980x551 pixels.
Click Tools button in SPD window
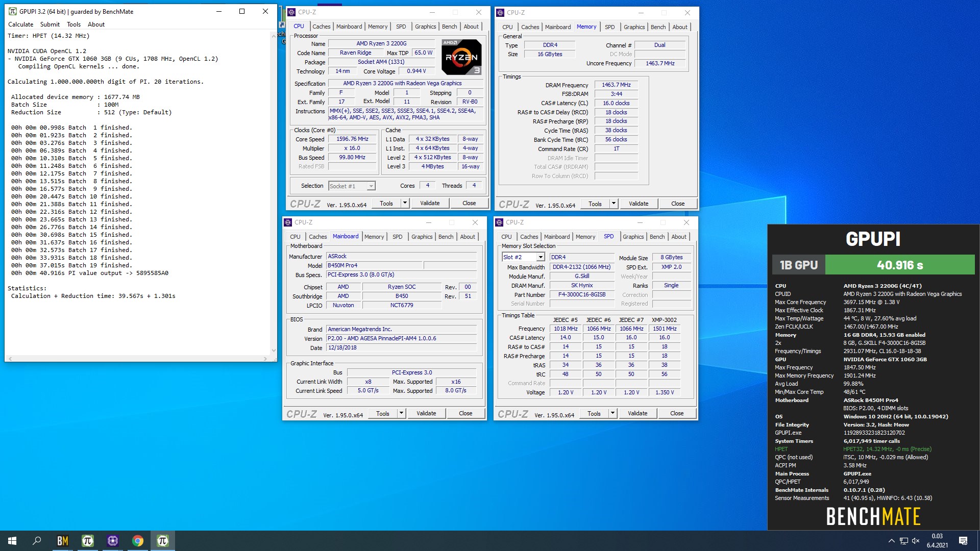pos(594,413)
